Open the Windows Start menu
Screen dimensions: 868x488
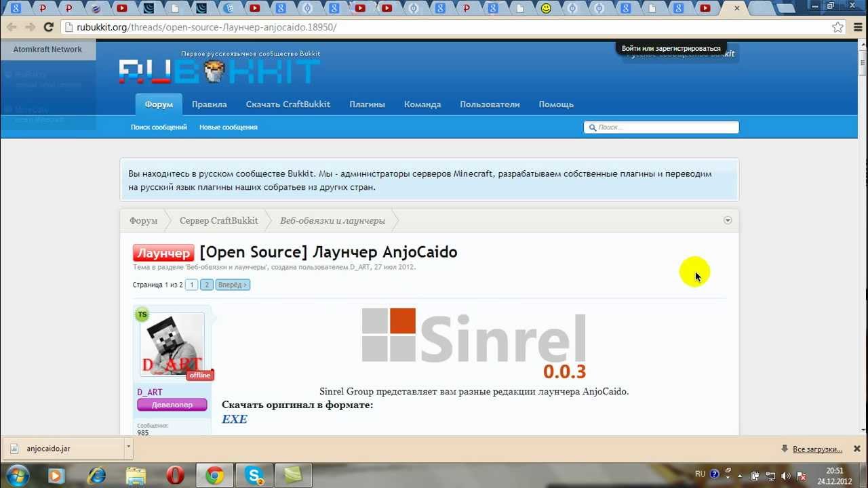point(17,475)
